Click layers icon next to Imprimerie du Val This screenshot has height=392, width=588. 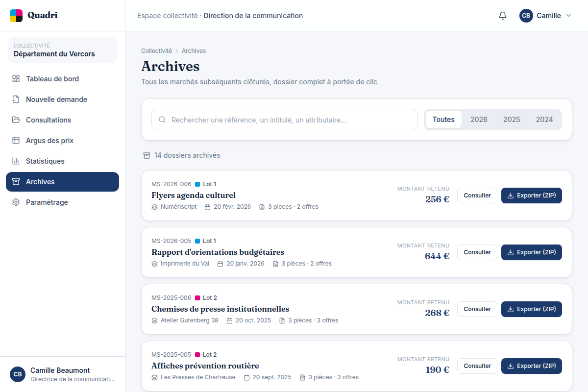[155, 264]
